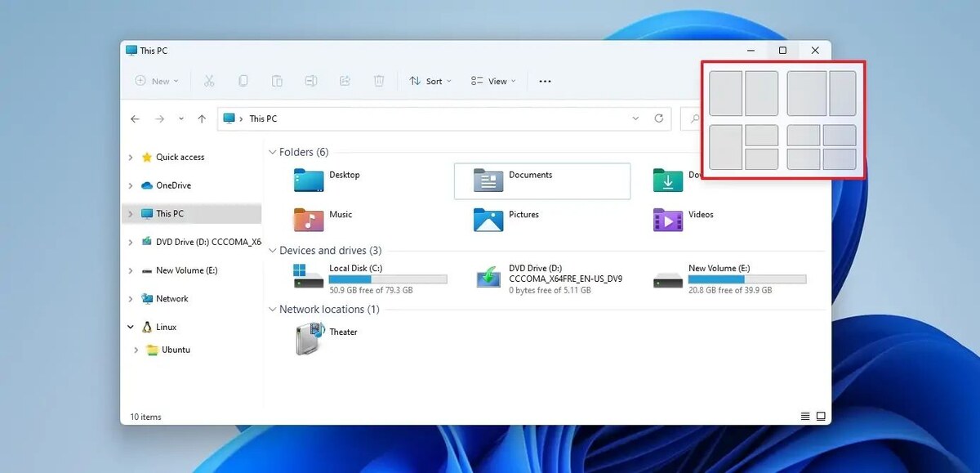This screenshot has width=980, height=473.
Task: Click '20.8 GB free of 39.9 GB' text
Action: [730, 290]
